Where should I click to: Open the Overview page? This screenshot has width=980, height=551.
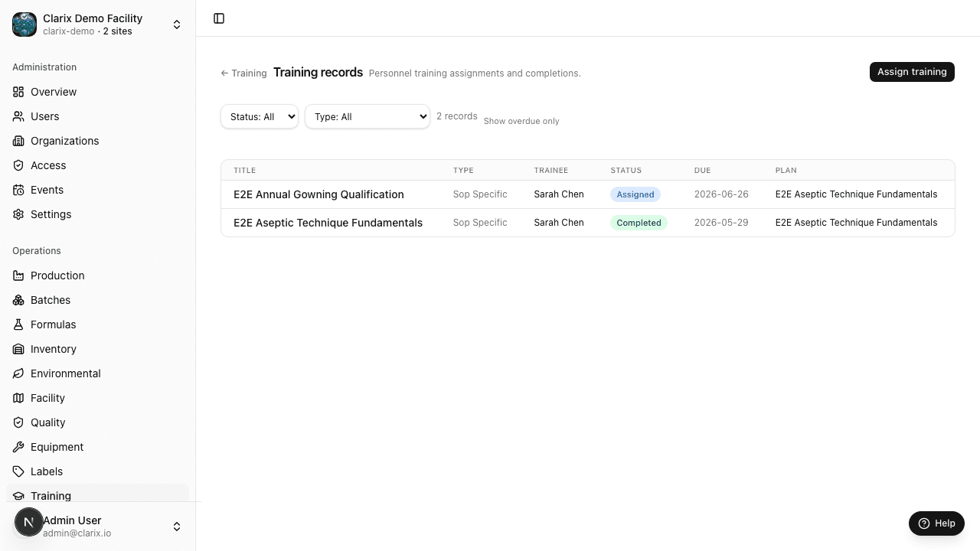click(x=97, y=92)
